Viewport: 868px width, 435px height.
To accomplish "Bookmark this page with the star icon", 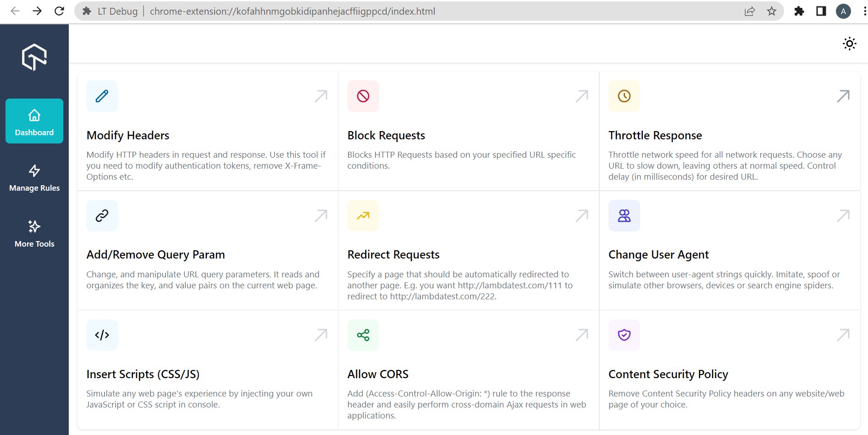I will coord(772,11).
